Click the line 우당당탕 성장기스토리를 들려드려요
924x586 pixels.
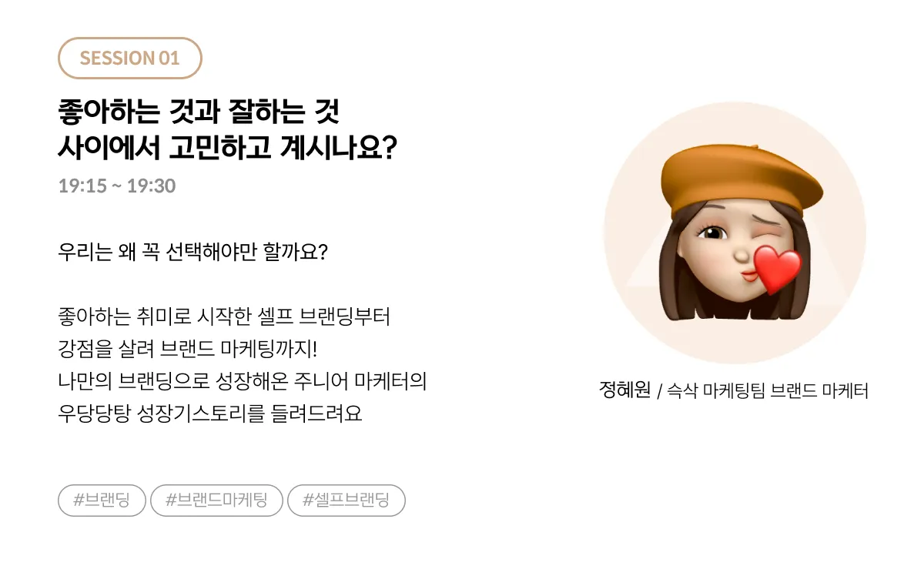click(x=210, y=414)
